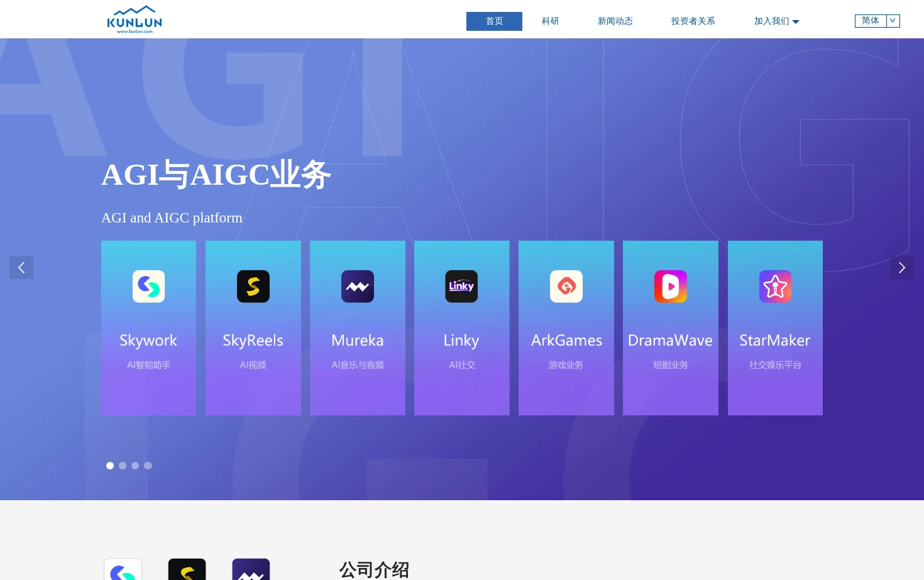The image size is (924, 580).
Task: Click the AI智能助手 subtitle text
Action: (x=148, y=365)
